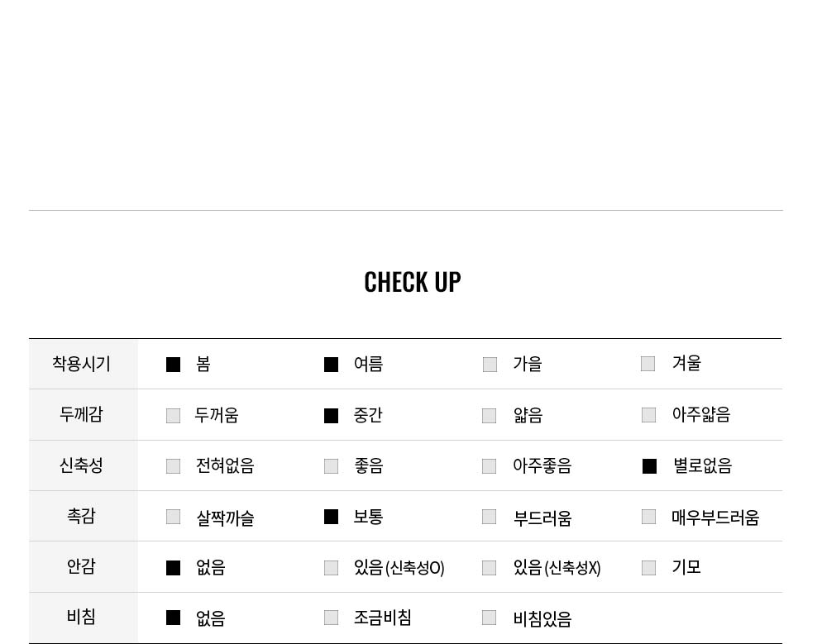This screenshot has height=644, width=822.
Task: Select the 매우부드러움 checkbox
Action: 648,517
